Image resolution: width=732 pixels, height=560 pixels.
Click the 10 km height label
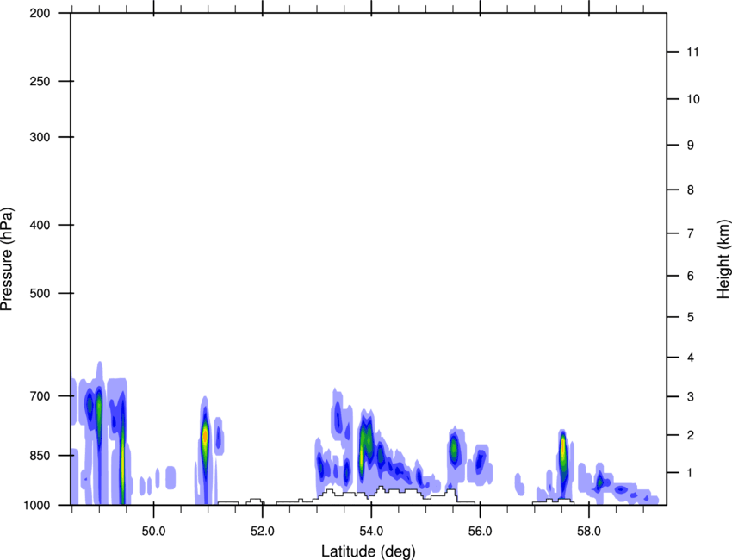click(x=693, y=99)
